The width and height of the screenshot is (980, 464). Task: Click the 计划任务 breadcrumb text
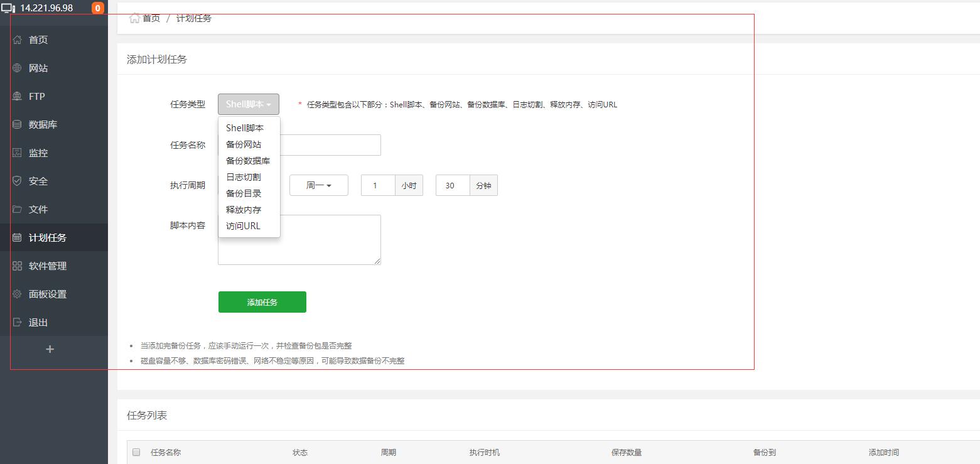coord(194,18)
